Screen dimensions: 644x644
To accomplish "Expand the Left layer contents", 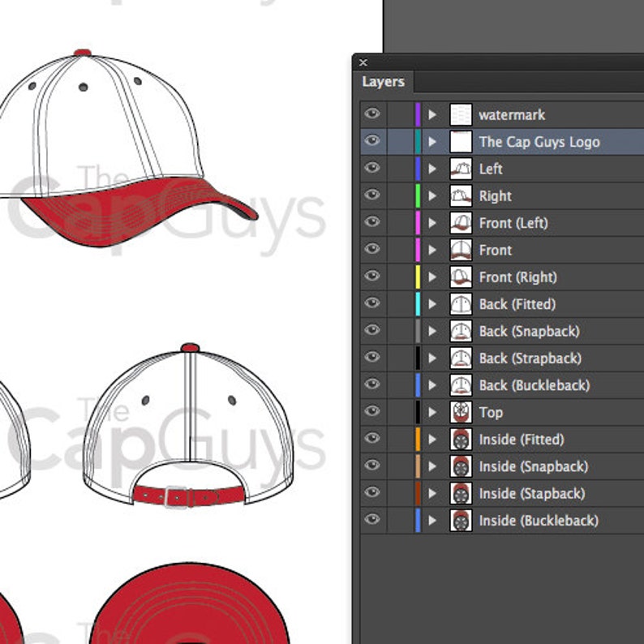I will pyautogui.click(x=432, y=169).
